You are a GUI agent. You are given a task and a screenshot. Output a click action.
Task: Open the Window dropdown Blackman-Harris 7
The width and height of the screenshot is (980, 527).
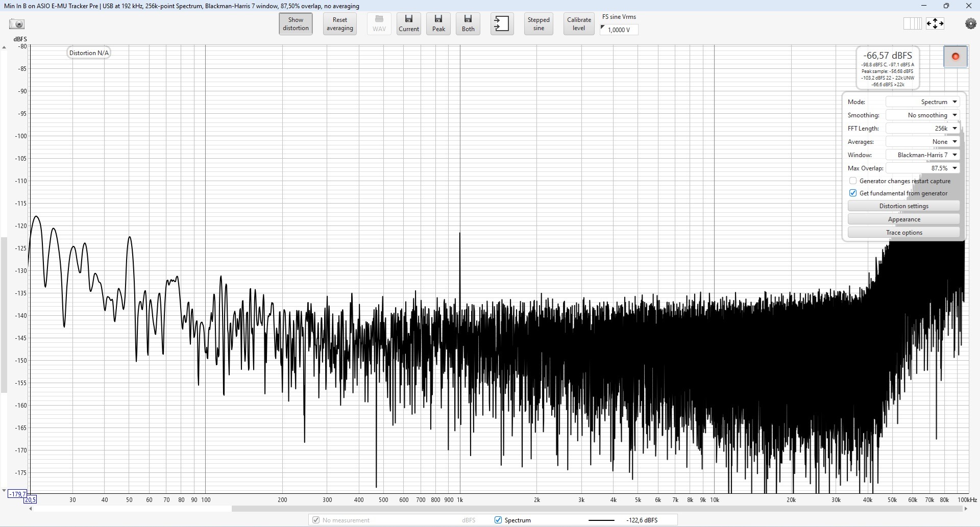tap(923, 155)
